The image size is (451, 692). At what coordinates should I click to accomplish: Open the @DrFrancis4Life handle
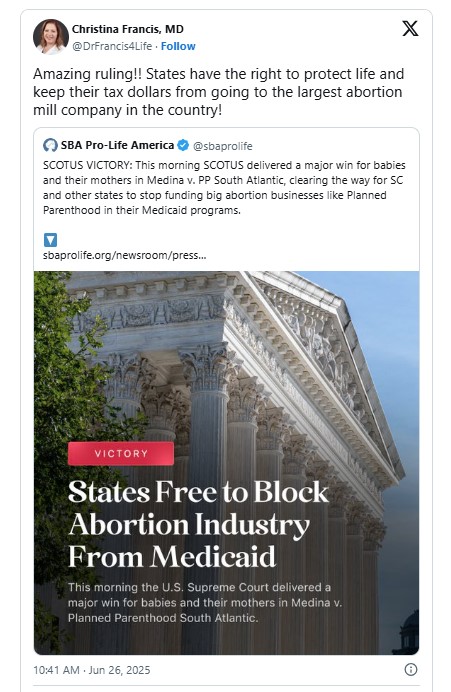[x=112, y=46]
